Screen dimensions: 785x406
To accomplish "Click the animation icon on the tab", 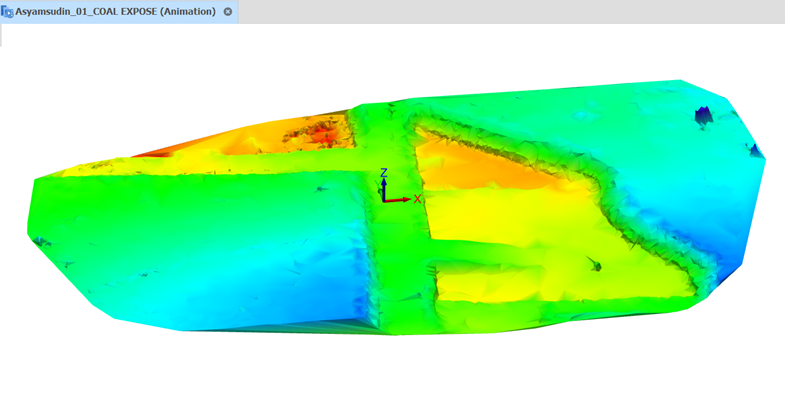I will coord(7,12).
